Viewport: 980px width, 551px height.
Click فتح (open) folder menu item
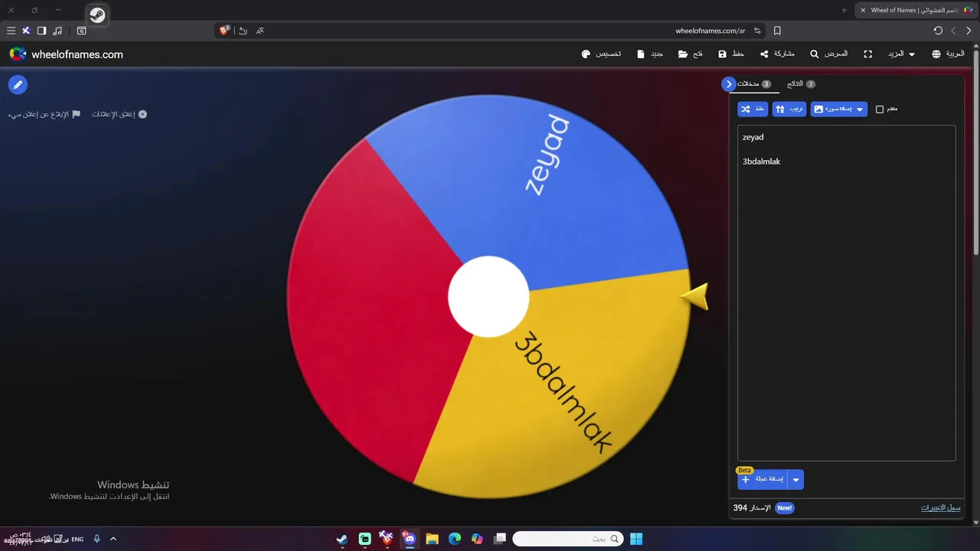[691, 54]
